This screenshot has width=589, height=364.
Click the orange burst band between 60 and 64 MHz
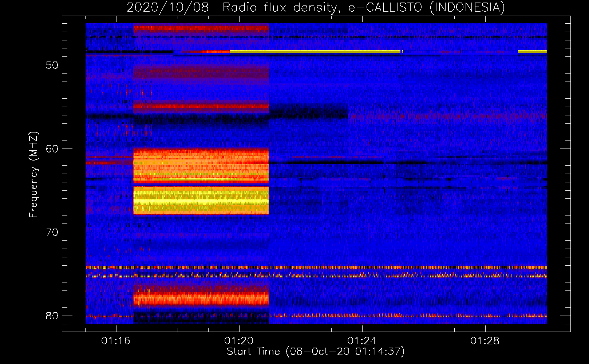click(x=201, y=165)
